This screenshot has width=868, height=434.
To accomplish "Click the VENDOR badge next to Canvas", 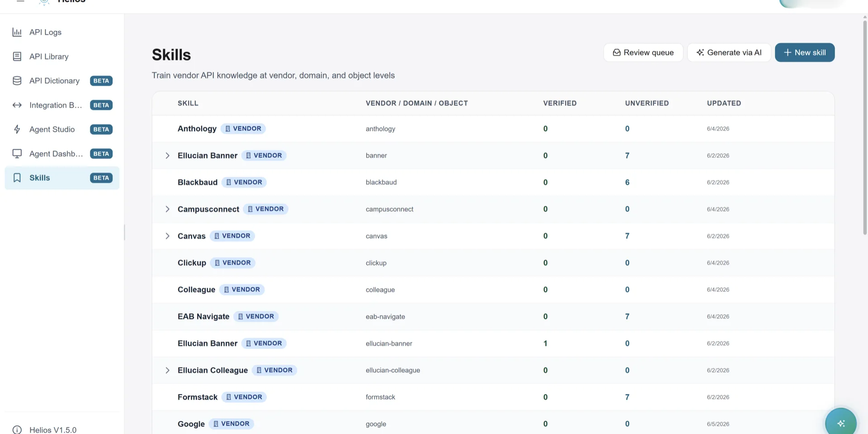I will coord(232,236).
